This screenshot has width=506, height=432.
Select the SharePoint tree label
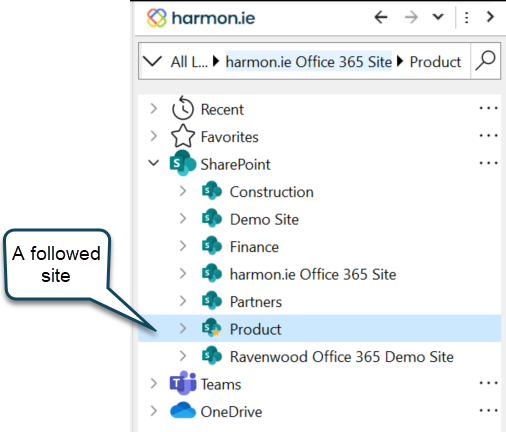tap(235, 165)
